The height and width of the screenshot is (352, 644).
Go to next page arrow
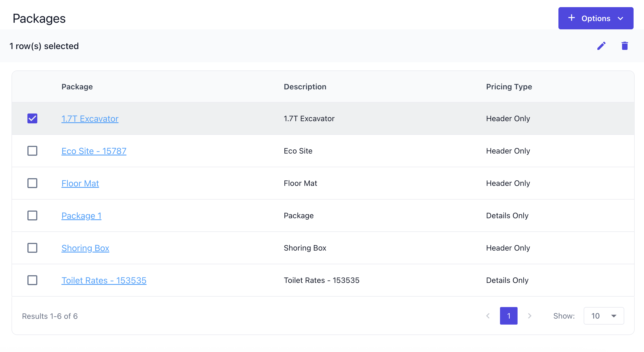(x=530, y=316)
